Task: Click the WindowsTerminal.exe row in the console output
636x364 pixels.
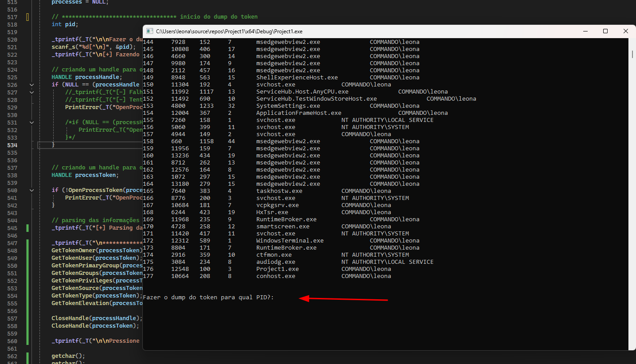Action: 290,241
